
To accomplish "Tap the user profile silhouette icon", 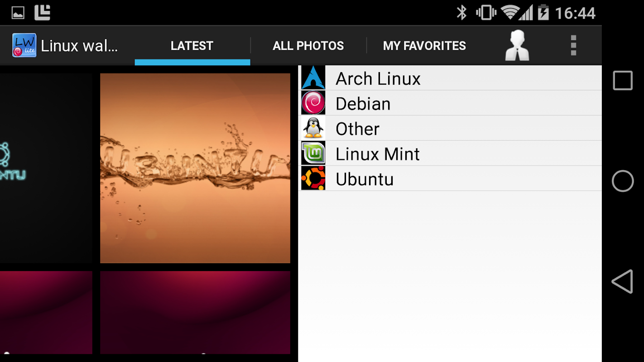I will tap(517, 45).
